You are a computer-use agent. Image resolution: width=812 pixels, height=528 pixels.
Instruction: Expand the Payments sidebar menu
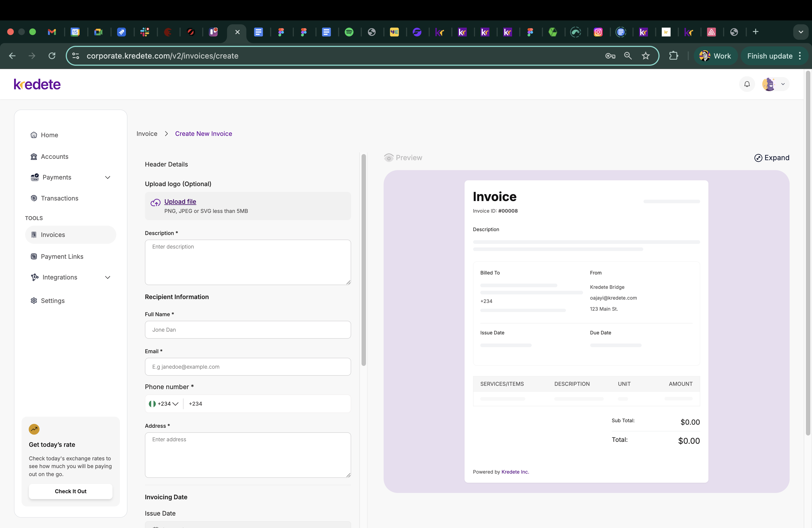coord(107,177)
